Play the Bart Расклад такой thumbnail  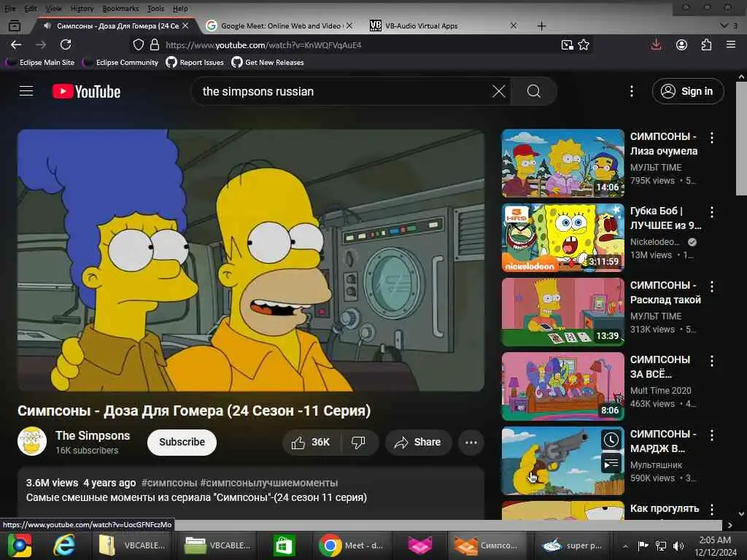[562, 311]
